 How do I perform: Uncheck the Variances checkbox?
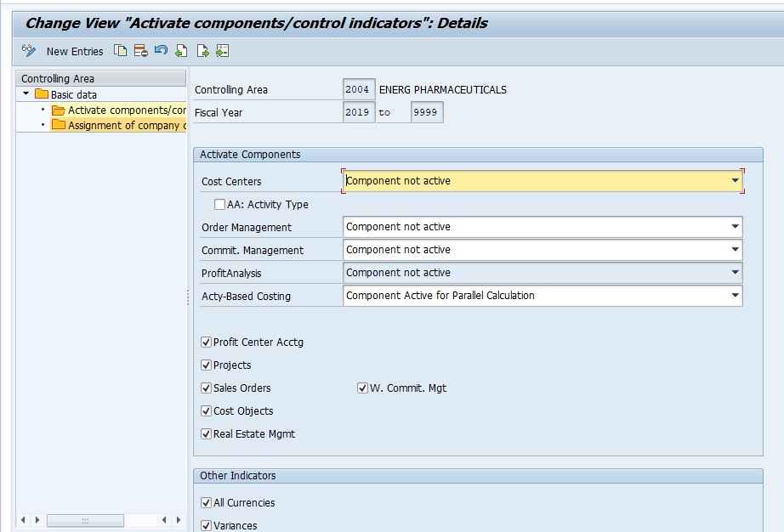click(x=206, y=525)
